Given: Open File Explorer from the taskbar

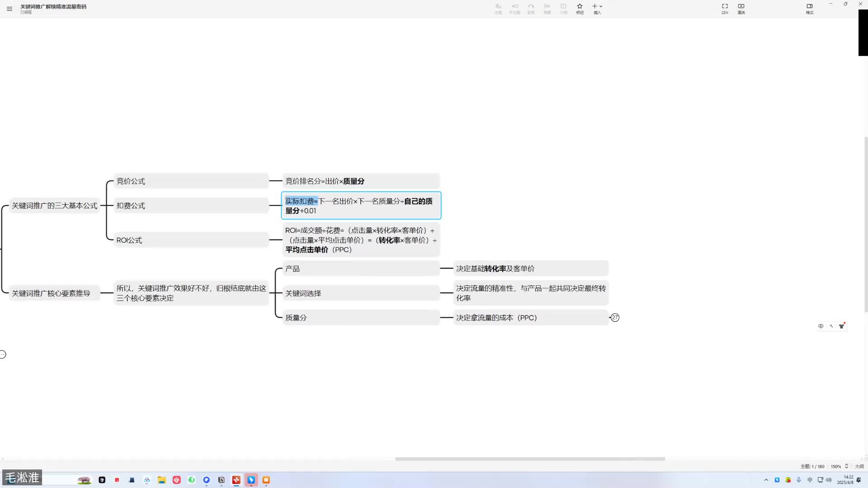Looking at the screenshot, I should tap(161, 480).
